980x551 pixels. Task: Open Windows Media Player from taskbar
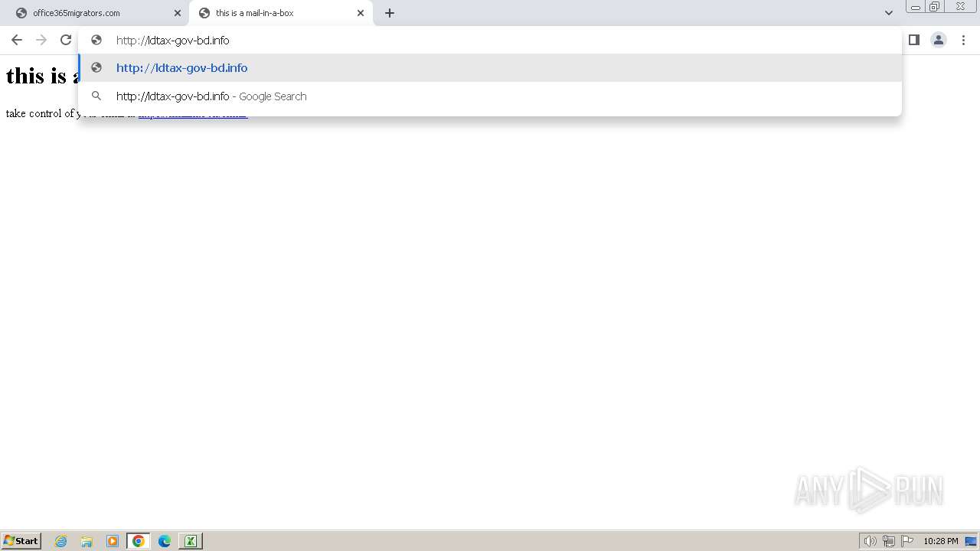coord(113,541)
